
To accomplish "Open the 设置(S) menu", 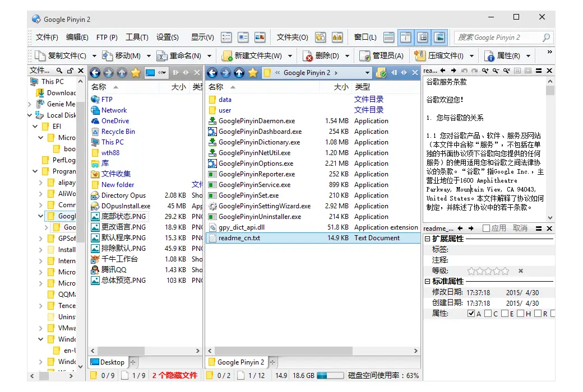I will (167, 37).
